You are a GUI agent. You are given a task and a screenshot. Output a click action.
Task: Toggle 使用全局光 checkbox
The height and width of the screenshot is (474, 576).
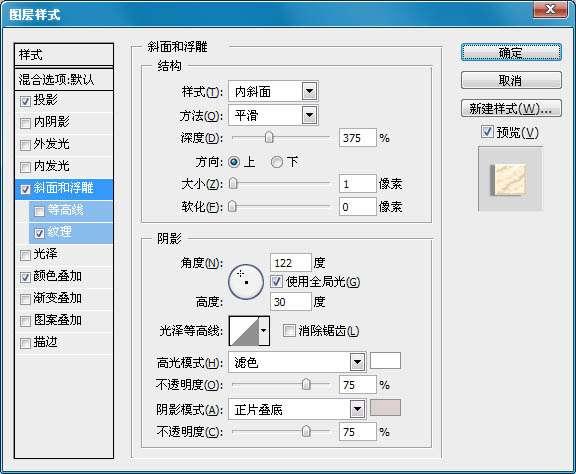point(276,281)
